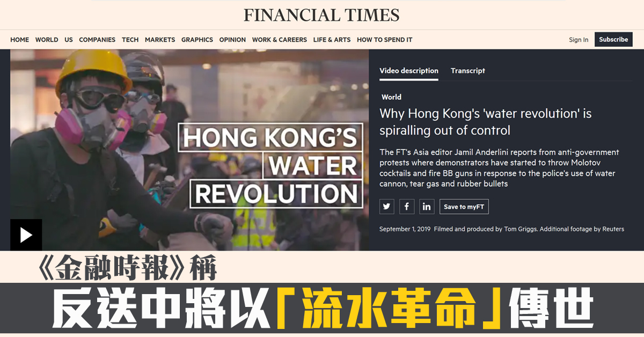Open the COMPANIES section
This screenshot has width=644, height=337.
[x=97, y=40]
